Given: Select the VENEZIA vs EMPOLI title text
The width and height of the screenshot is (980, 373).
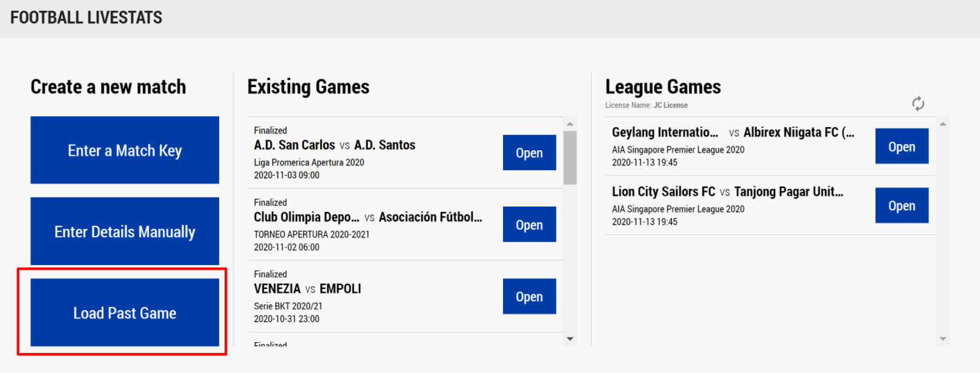Looking at the screenshot, I should tap(307, 289).
